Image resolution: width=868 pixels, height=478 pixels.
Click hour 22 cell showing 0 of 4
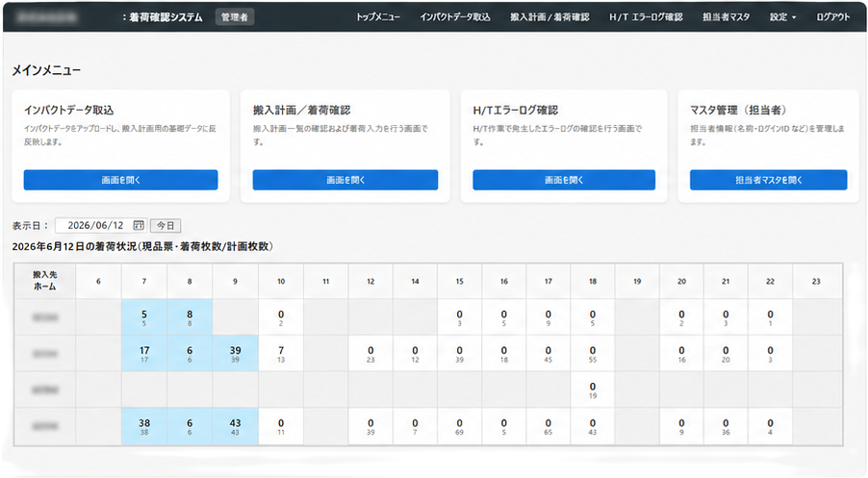click(770, 426)
